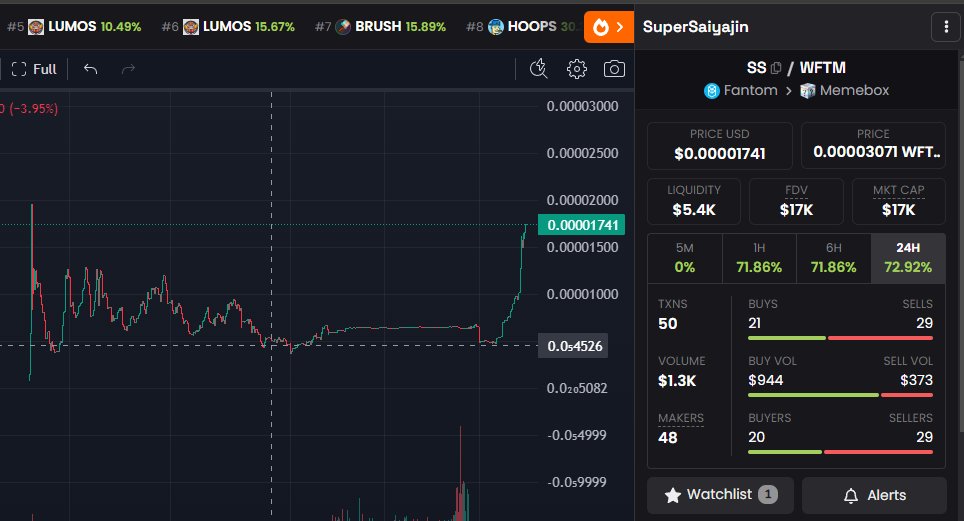Click the bell icon on Alerts

pyautogui.click(x=851, y=496)
